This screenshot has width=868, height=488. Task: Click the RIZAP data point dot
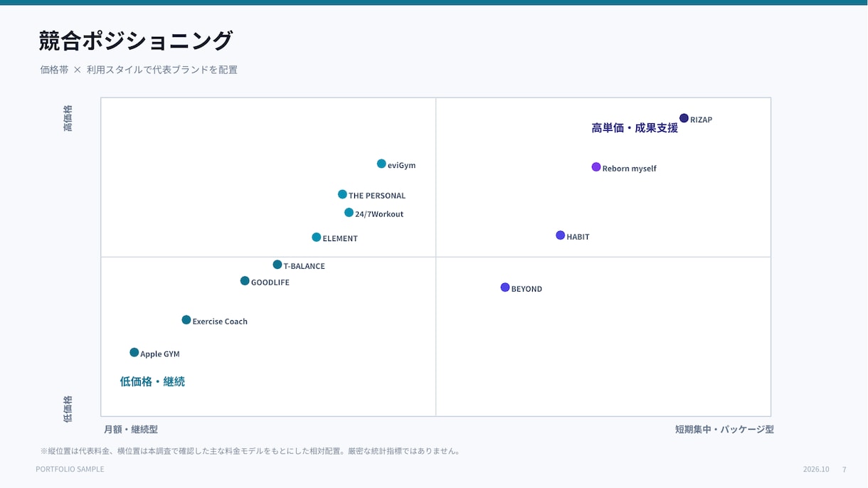pyautogui.click(x=684, y=118)
